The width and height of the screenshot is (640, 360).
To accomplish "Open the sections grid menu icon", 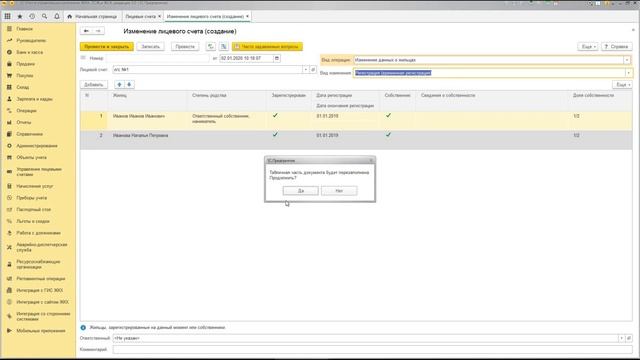I will 7,16.
